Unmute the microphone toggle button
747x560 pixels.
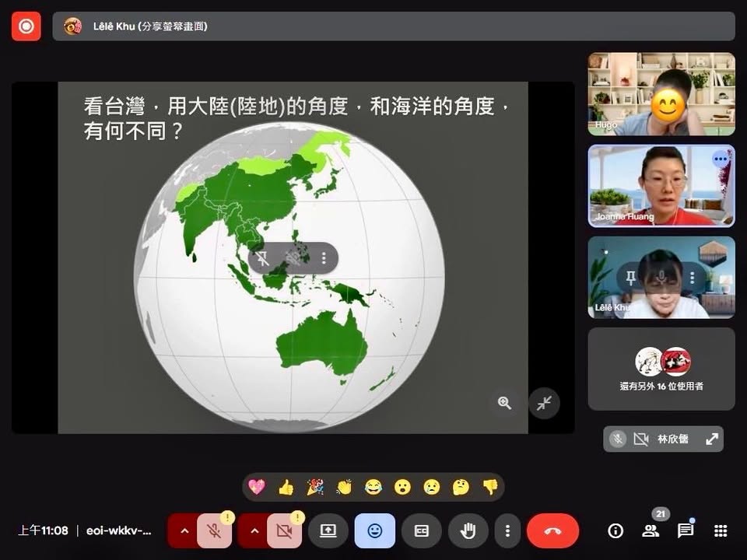[x=214, y=531]
